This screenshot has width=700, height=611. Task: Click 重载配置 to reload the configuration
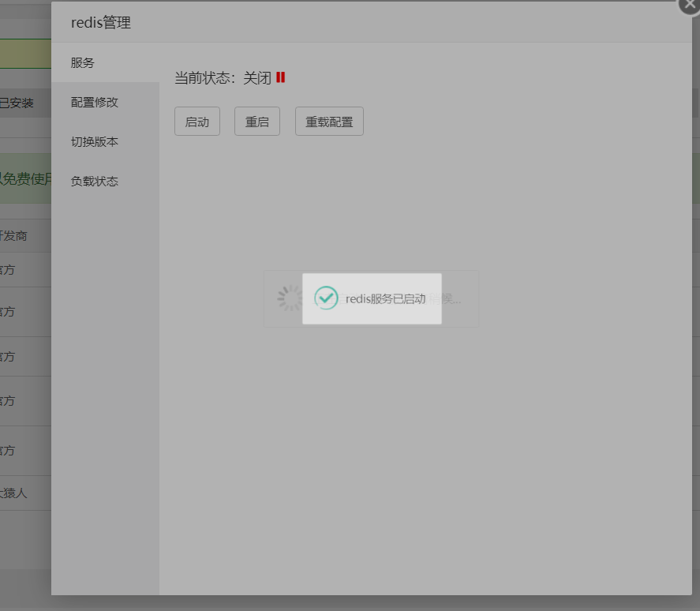point(329,121)
